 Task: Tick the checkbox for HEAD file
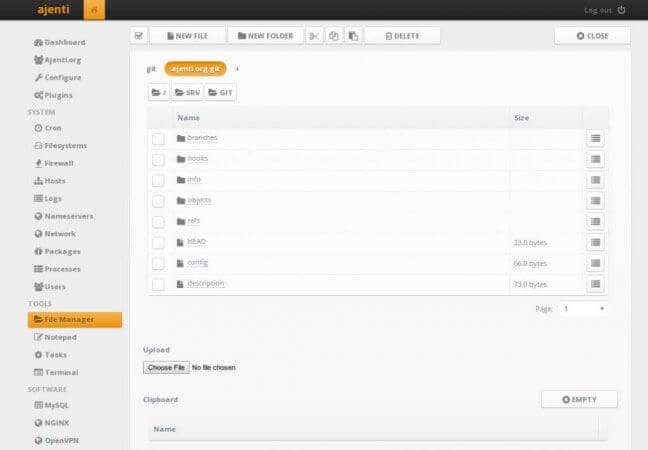point(158,243)
